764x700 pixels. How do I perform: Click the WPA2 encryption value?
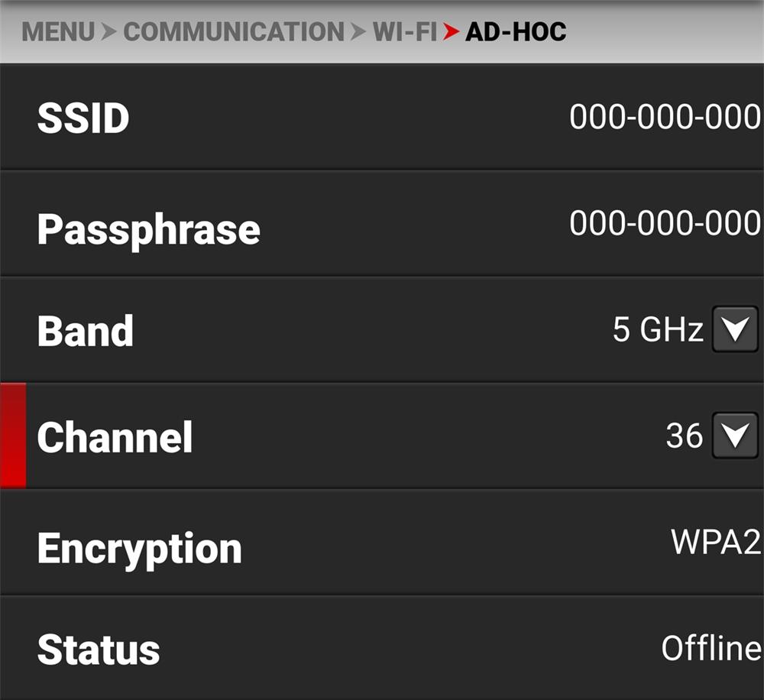pos(715,542)
